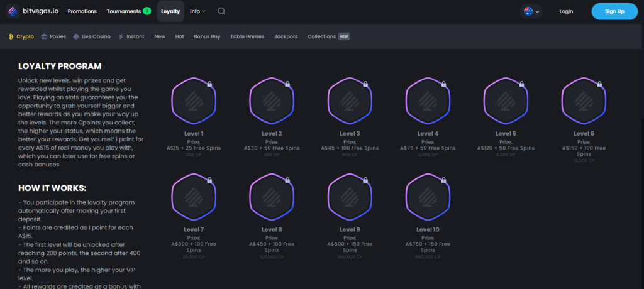Click the 35,000 CP requirement text
The image size is (644, 289).
(194, 257)
